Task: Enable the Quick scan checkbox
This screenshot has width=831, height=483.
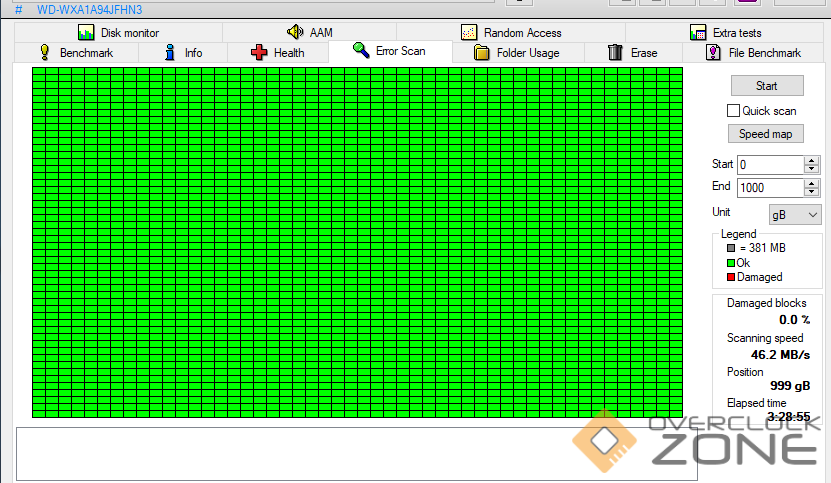Action: (734, 111)
